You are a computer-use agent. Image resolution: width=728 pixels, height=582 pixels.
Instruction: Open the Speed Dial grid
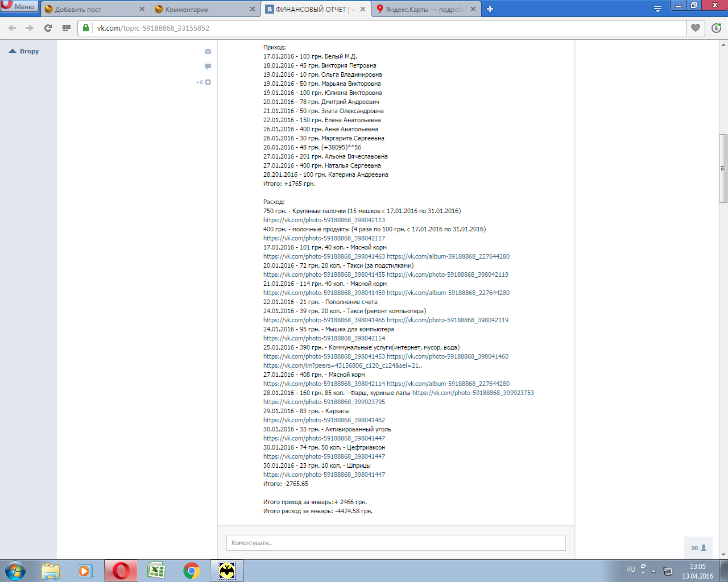click(67, 28)
